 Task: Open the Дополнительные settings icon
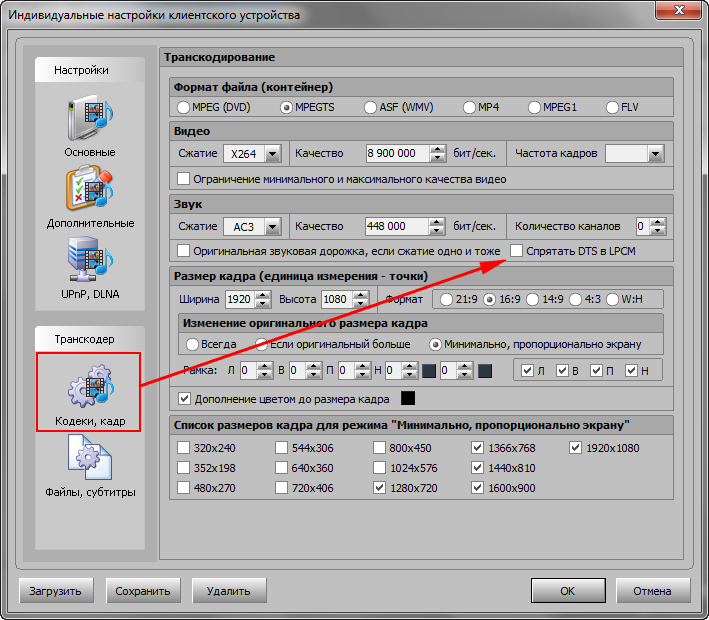click(90, 189)
